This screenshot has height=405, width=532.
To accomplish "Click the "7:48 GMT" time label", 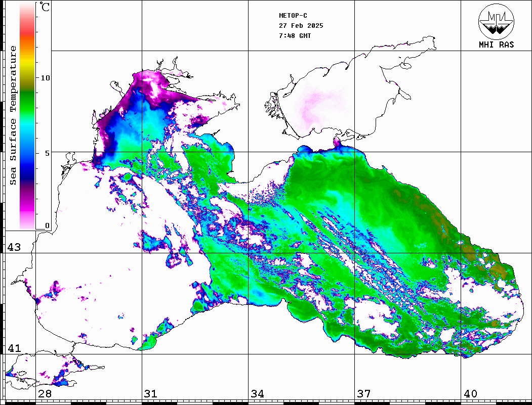I will pyautogui.click(x=295, y=35).
